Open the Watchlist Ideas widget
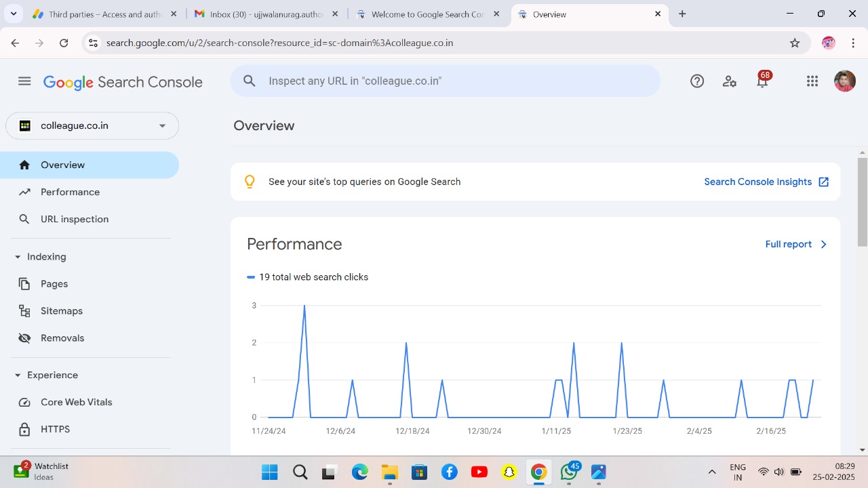 coord(42,472)
